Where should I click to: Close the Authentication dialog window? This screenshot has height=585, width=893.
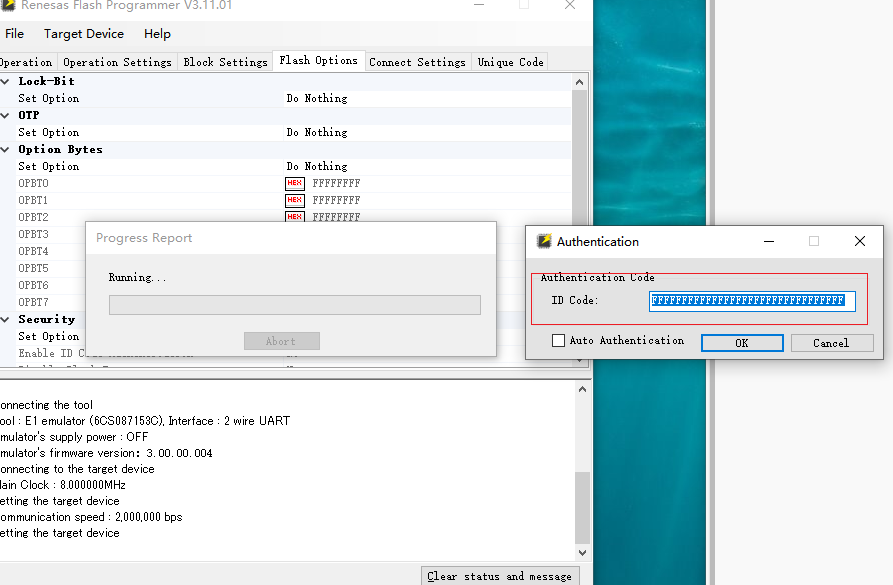pos(860,242)
